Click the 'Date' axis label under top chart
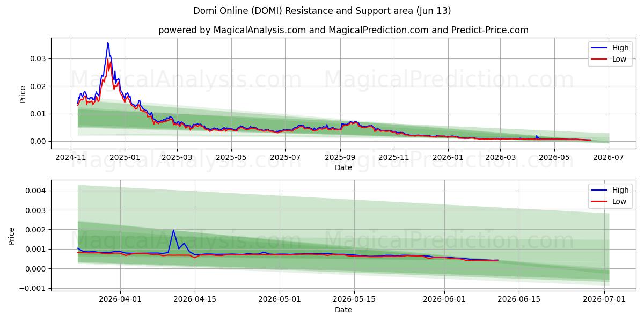This screenshot has height=322, width=644. coord(343,168)
